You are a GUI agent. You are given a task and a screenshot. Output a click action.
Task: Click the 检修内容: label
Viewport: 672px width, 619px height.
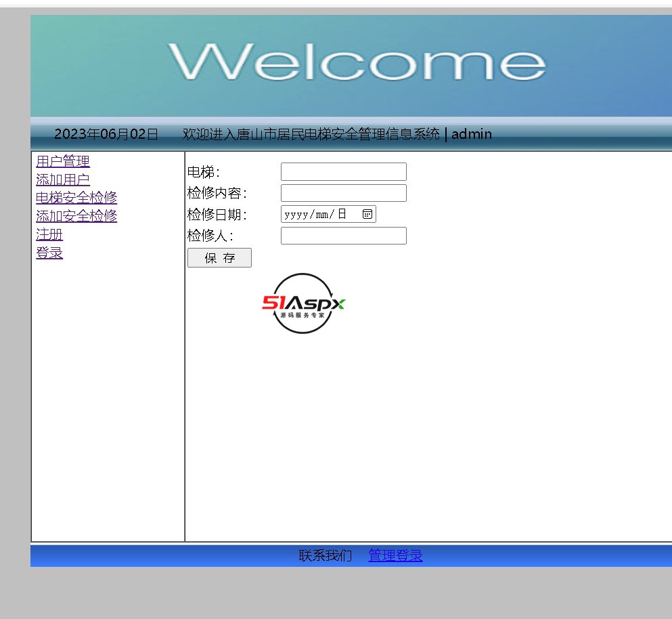[x=217, y=193]
